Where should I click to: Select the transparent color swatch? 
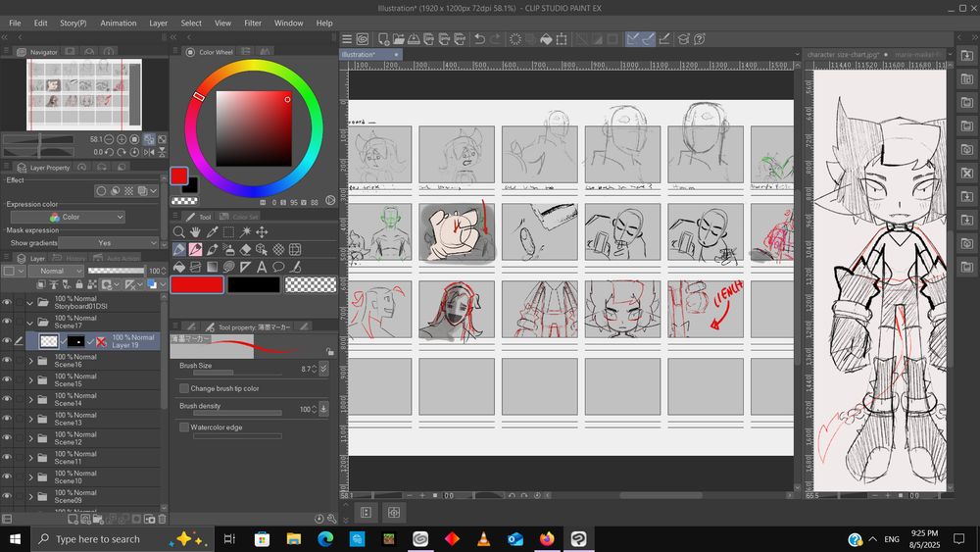tap(311, 285)
